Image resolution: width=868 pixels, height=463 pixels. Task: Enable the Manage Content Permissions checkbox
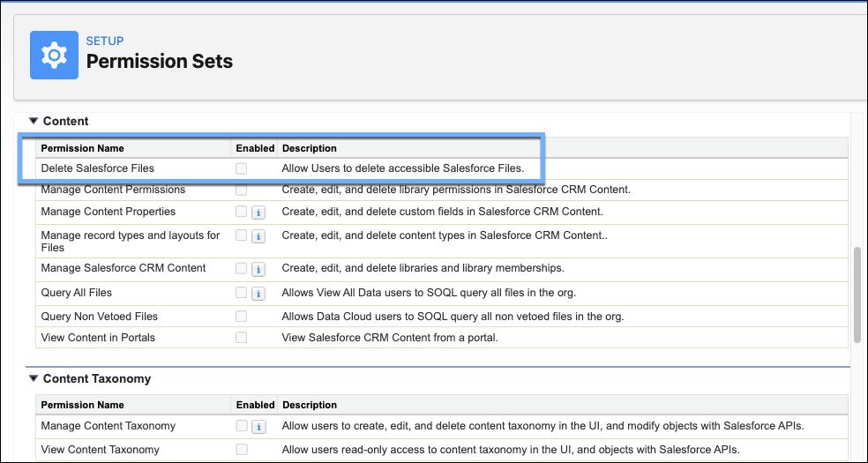coord(241,190)
